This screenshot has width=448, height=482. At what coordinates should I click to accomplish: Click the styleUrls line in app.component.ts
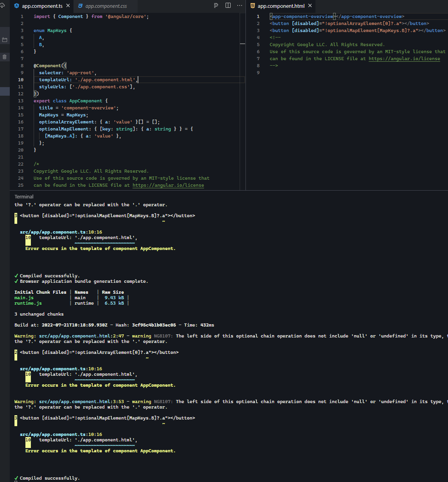87,87
